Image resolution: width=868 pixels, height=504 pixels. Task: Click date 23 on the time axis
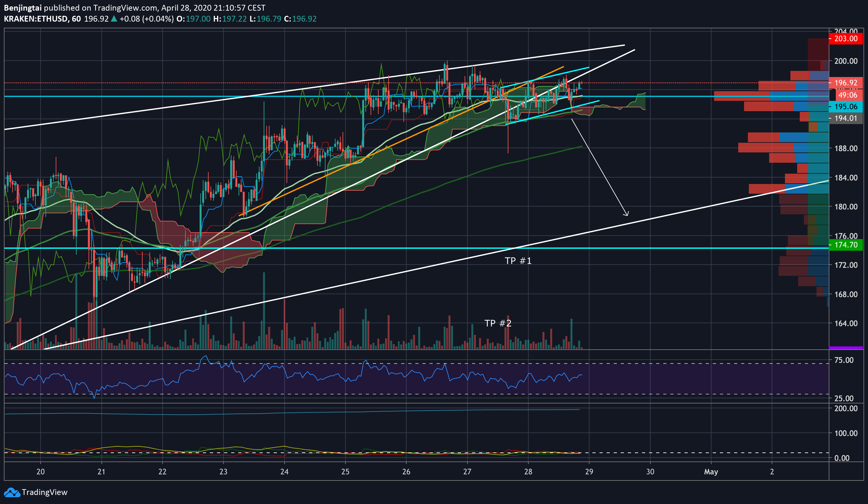223,471
